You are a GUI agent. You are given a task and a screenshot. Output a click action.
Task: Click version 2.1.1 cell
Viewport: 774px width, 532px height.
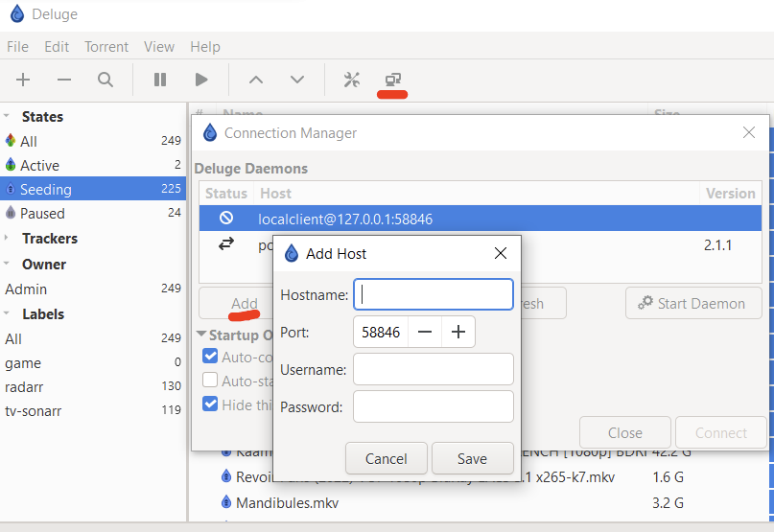coord(717,244)
